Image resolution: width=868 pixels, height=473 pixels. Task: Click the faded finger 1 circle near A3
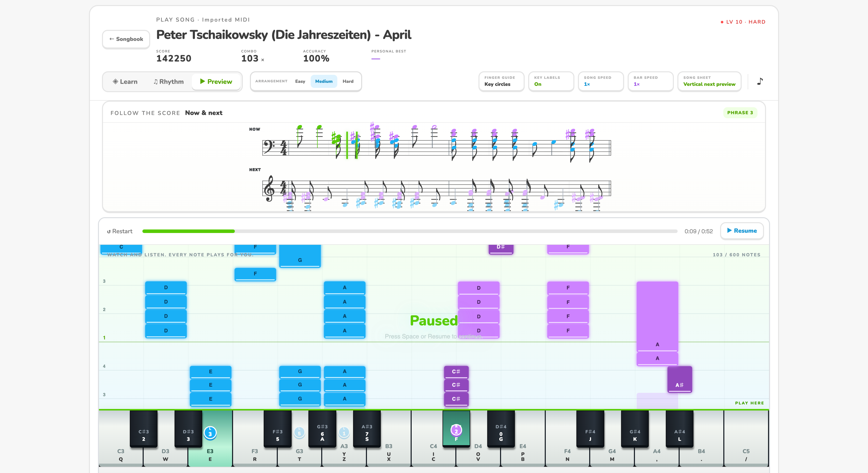tap(344, 433)
